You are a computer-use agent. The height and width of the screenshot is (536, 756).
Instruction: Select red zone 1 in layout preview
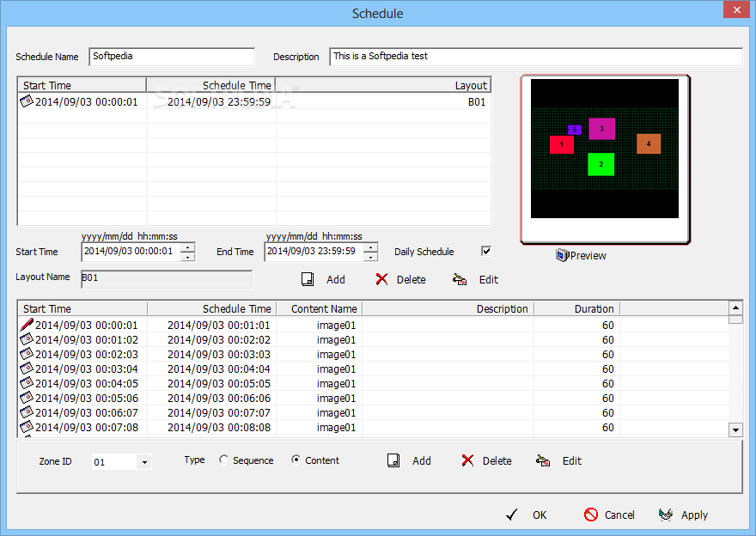(562, 144)
